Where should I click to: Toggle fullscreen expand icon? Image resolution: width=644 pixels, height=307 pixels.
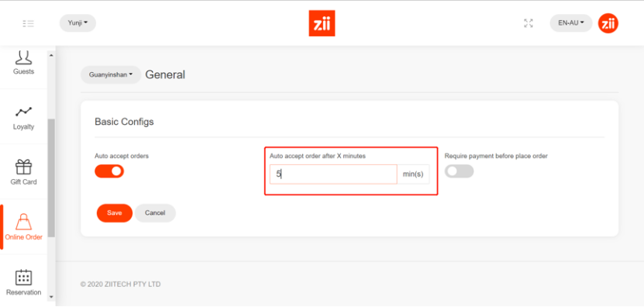coord(529,23)
